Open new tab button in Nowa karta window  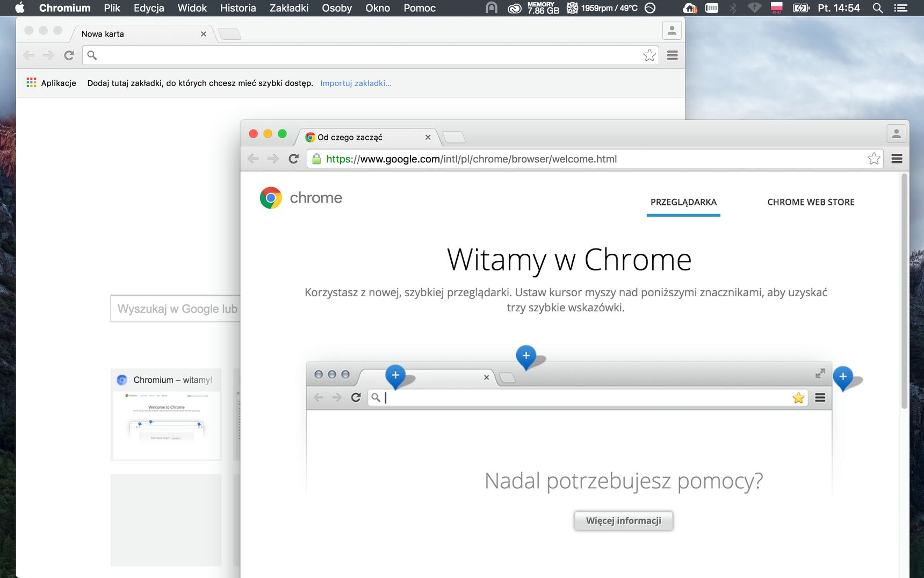tap(229, 34)
